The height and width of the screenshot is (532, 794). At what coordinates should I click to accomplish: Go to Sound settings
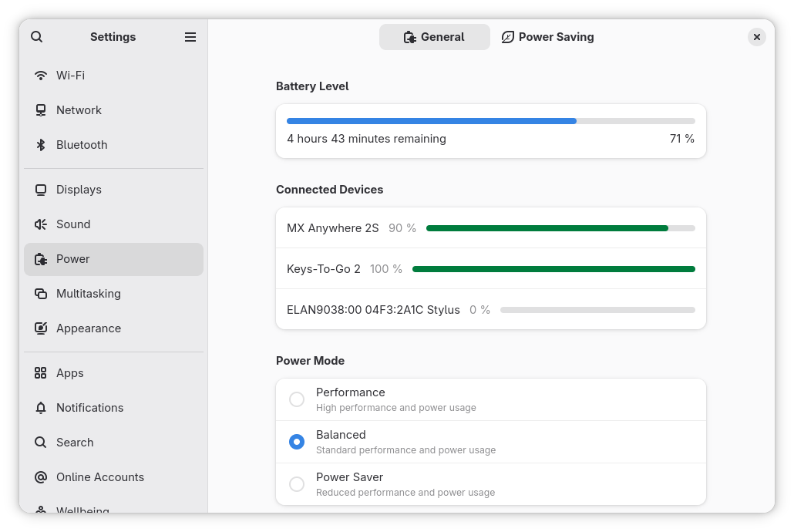point(113,224)
